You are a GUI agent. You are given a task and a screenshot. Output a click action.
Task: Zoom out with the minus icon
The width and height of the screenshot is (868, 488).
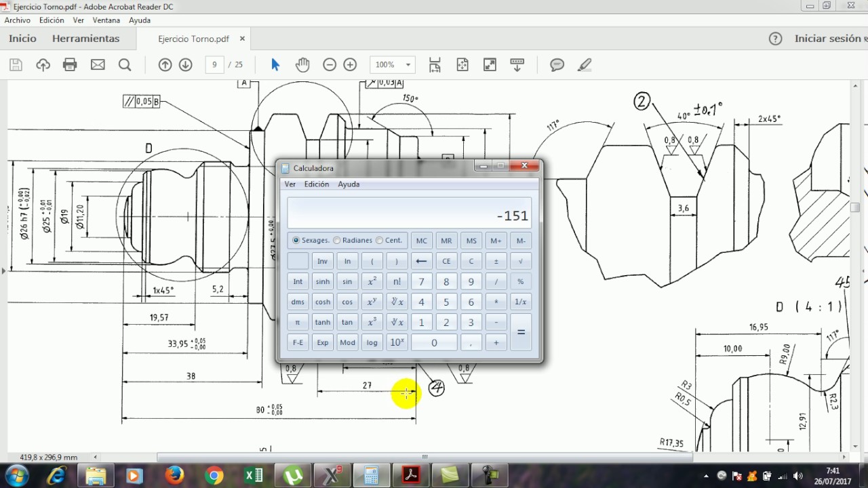click(x=330, y=65)
